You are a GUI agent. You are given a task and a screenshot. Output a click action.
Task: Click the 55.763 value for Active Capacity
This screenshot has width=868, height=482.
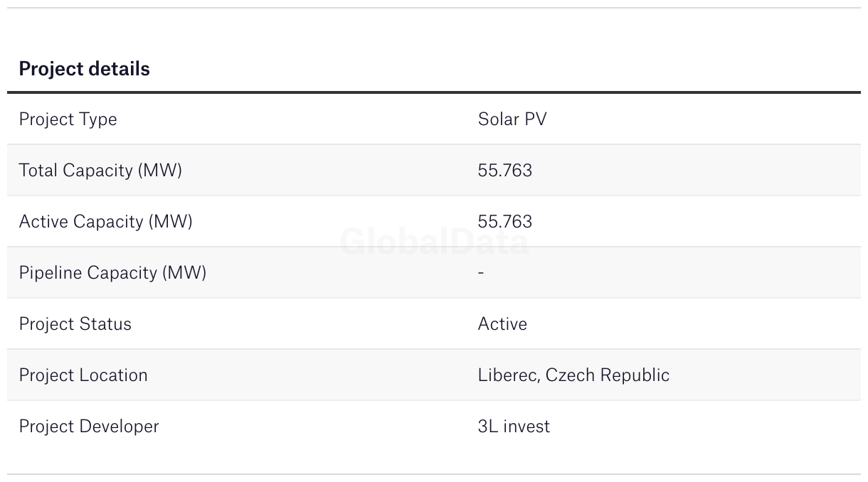[x=504, y=222]
